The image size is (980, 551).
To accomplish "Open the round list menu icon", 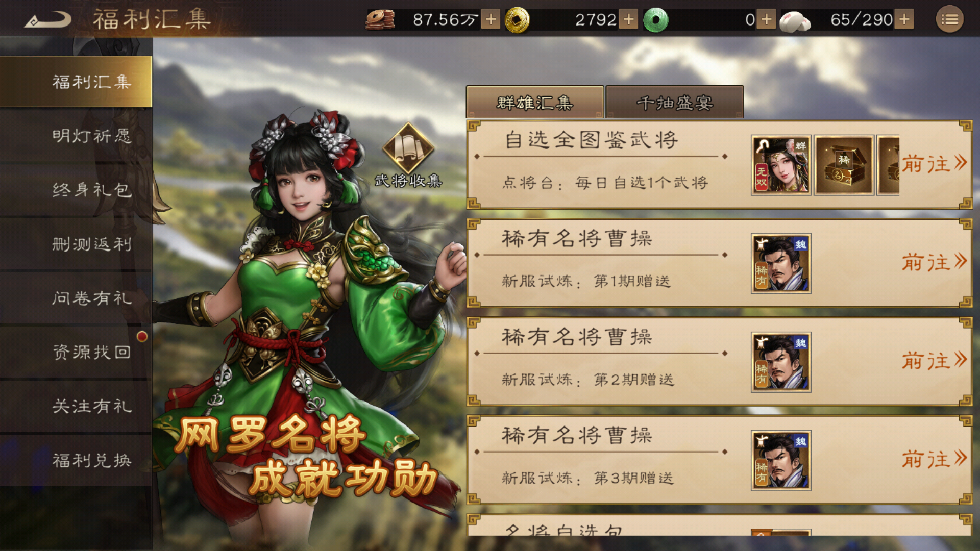I will [949, 20].
